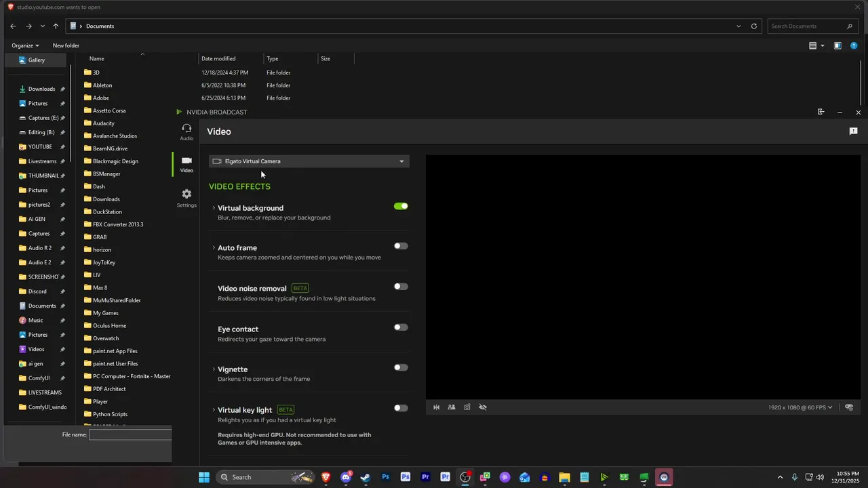868x488 pixels.
Task: Click the two-people compare icon under preview
Action: pos(452,407)
